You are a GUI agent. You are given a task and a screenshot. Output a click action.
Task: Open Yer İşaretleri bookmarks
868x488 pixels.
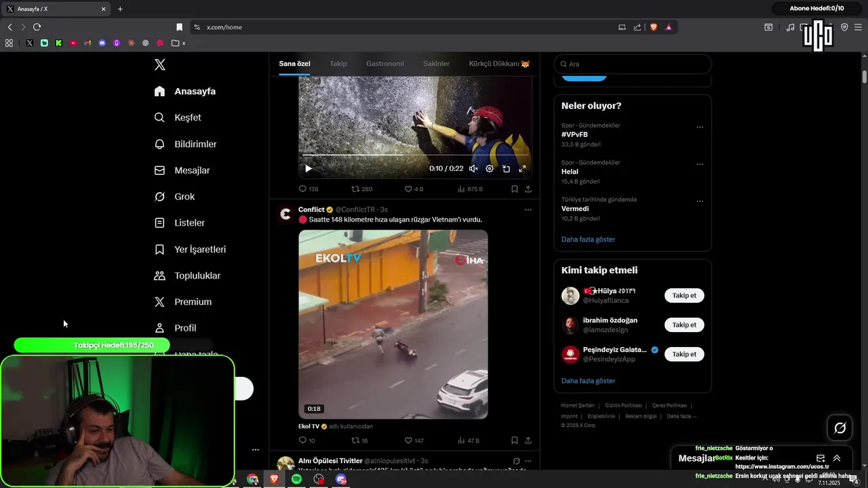(190, 249)
